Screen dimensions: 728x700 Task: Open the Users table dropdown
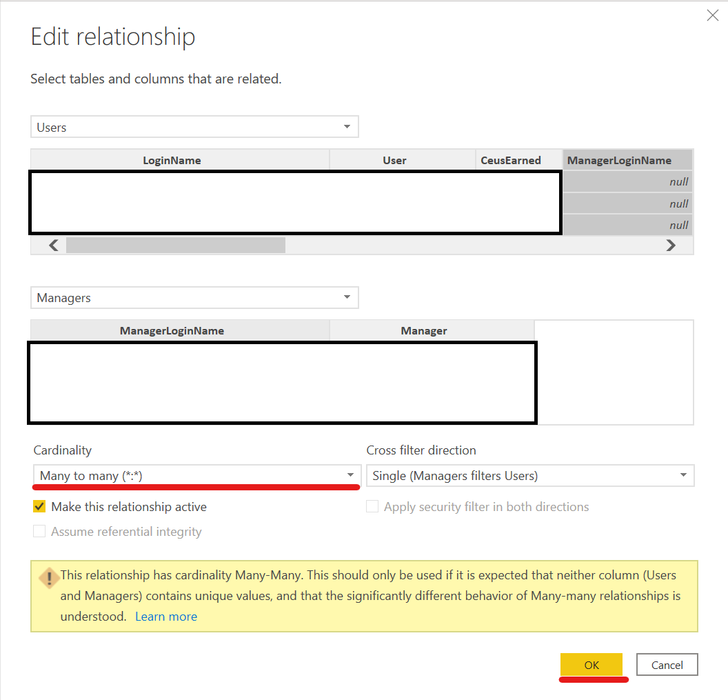tap(194, 127)
